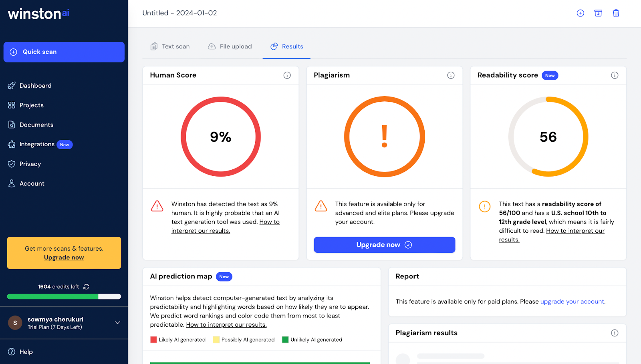Click the Documents file icon

12,125
